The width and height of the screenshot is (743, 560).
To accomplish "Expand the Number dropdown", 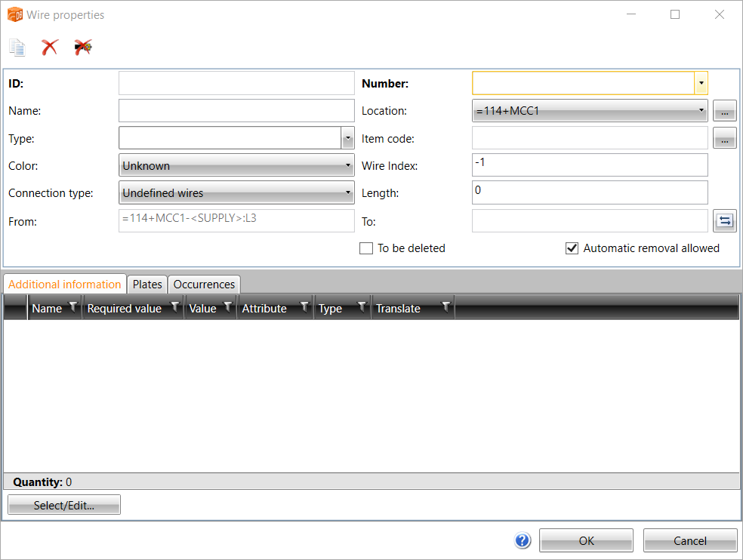I will click(701, 83).
